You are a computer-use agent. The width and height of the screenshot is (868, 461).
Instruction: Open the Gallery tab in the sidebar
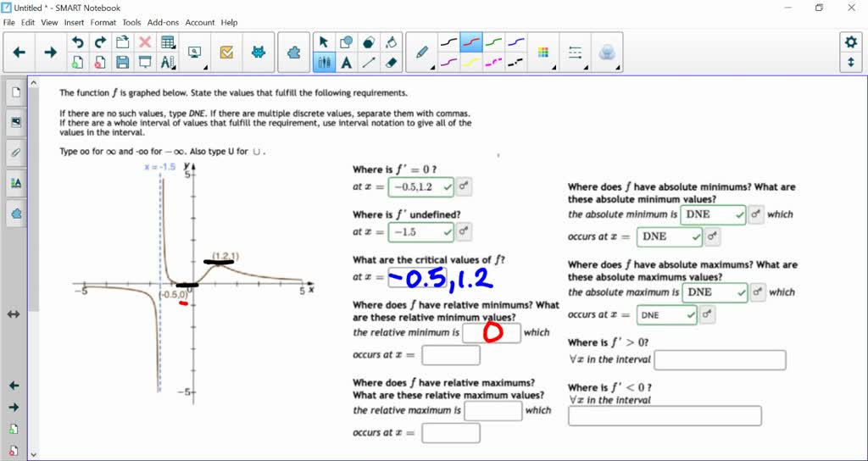[16, 122]
